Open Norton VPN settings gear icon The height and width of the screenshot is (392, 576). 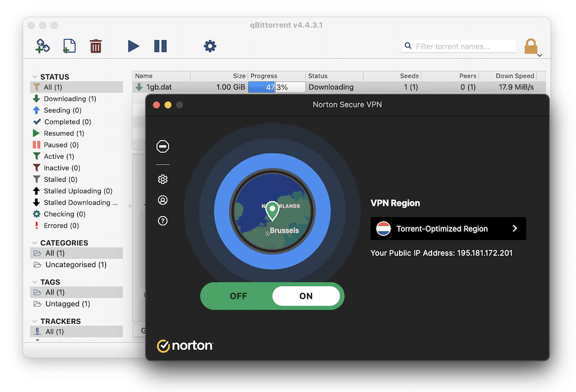[x=162, y=179]
